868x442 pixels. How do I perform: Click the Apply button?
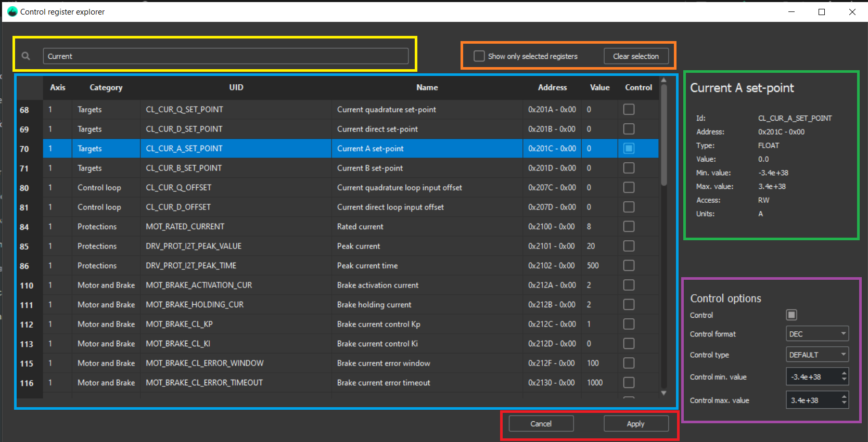(x=635, y=424)
